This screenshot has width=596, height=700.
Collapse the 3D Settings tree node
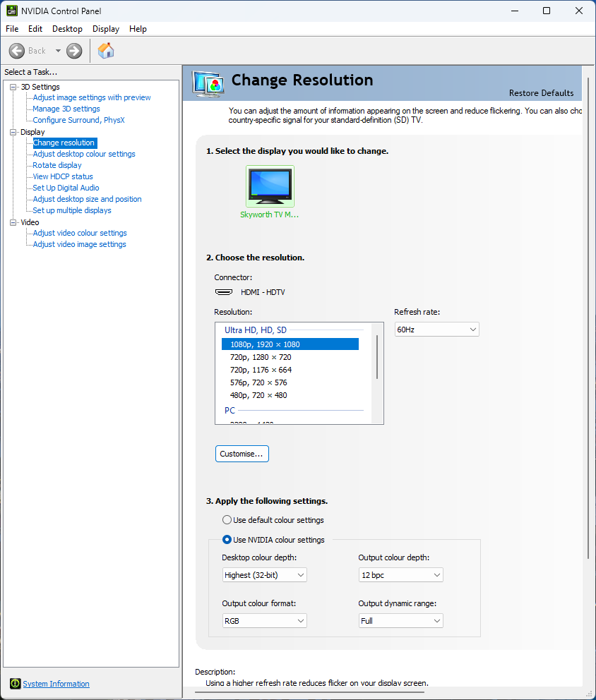(x=13, y=87)
